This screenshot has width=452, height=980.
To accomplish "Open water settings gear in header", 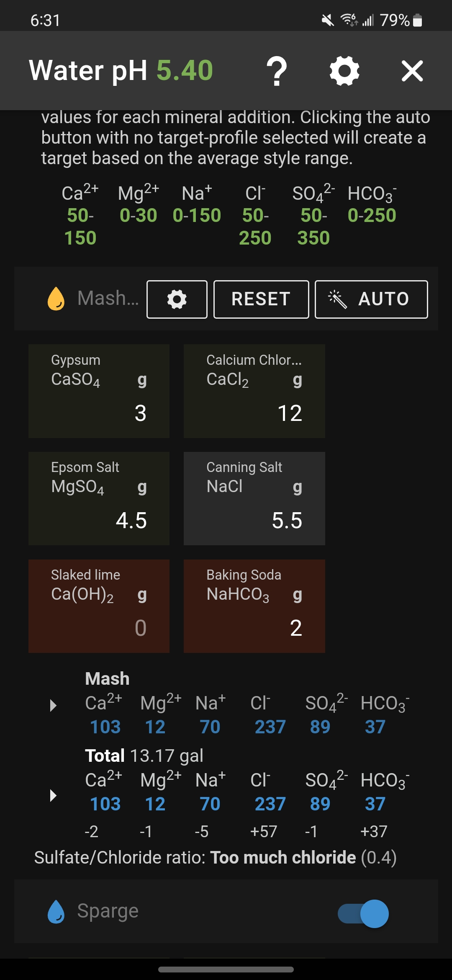I will (x=344, y=71).
